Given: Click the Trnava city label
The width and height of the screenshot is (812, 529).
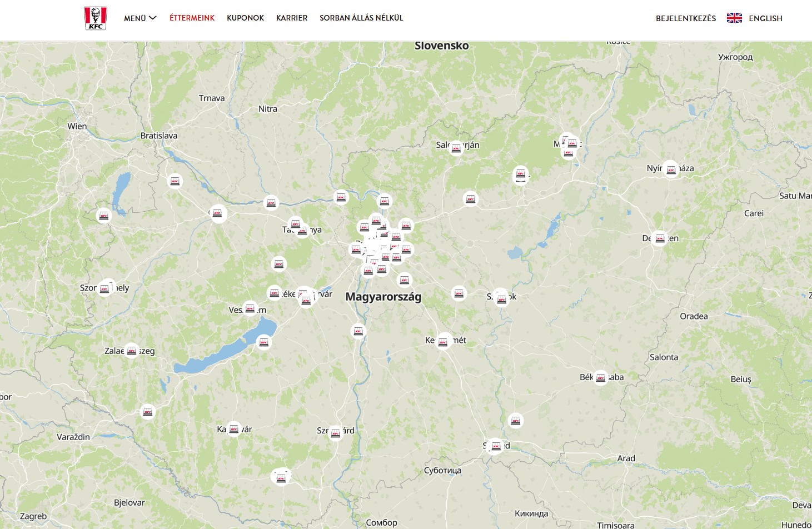Looking at the screenshot, I should [x=212, y=98].
